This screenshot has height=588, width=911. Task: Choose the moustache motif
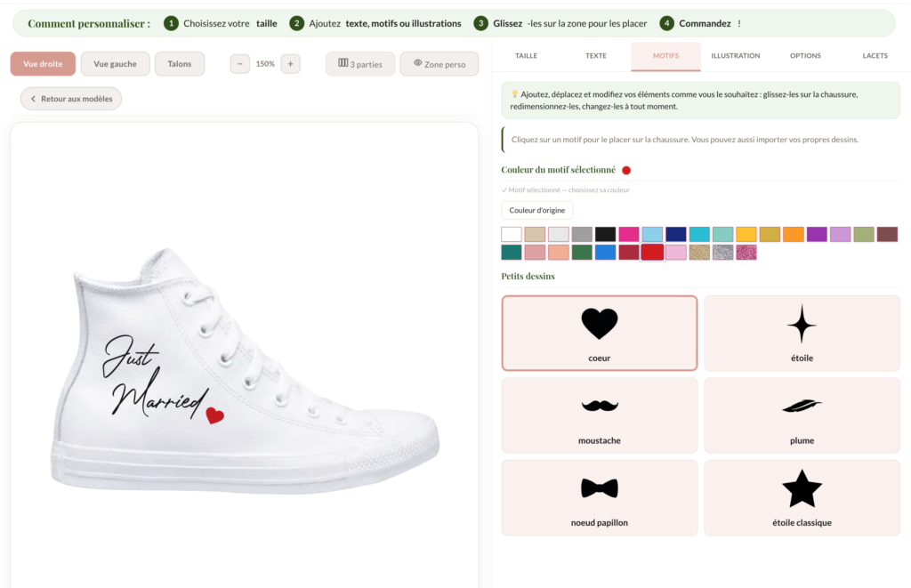click(599, 415)
